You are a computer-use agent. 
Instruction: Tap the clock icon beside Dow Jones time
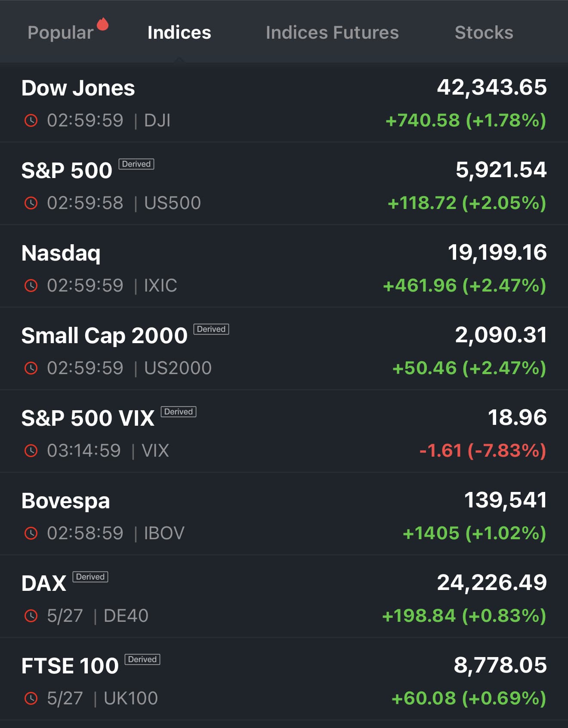pyautogui.click(x=31, y=120)
